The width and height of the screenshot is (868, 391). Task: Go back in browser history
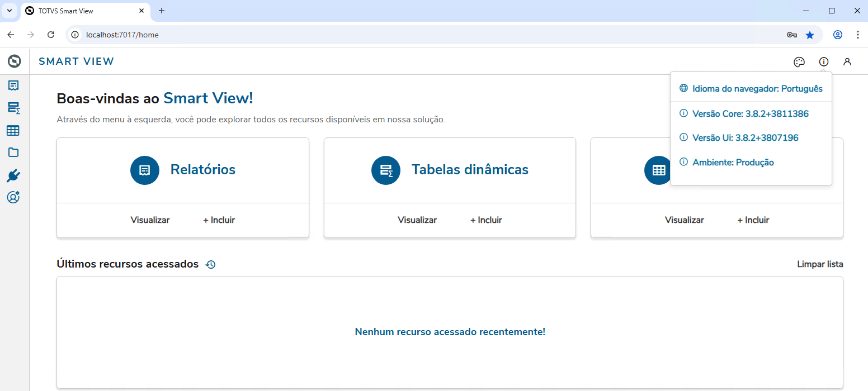pyautogui.click(x=11, y=35)
